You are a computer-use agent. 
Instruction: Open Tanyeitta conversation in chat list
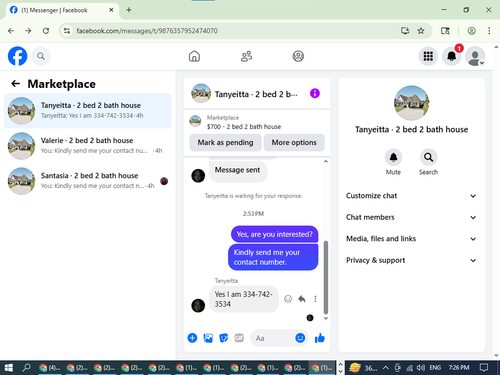pyautogui.click(x=88, y=111)
